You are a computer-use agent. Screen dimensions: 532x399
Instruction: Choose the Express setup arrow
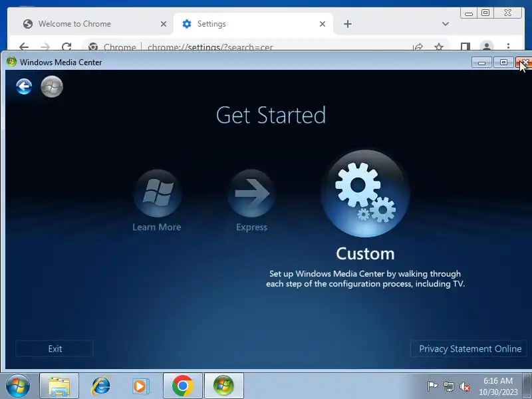click(x=251, y=193)
